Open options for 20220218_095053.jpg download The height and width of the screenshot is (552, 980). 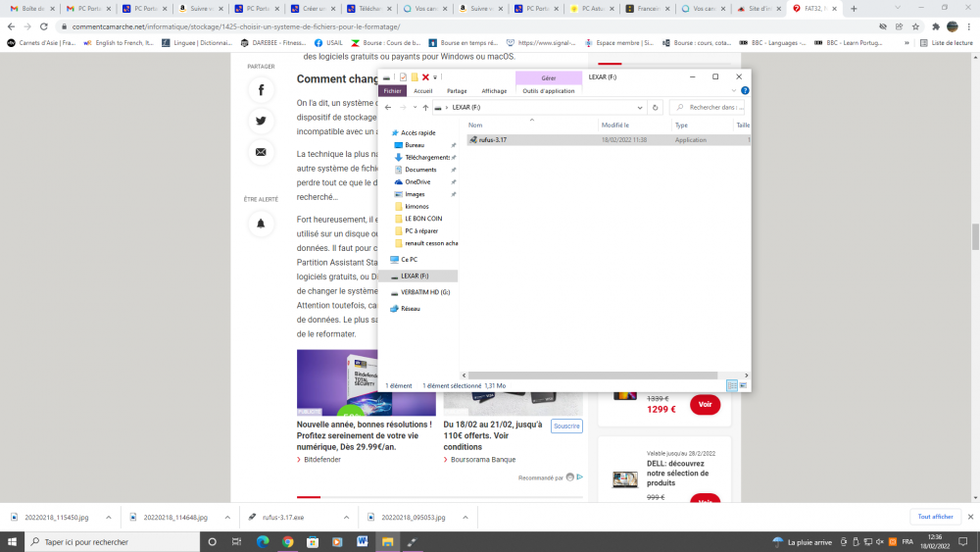pos(465,518)
